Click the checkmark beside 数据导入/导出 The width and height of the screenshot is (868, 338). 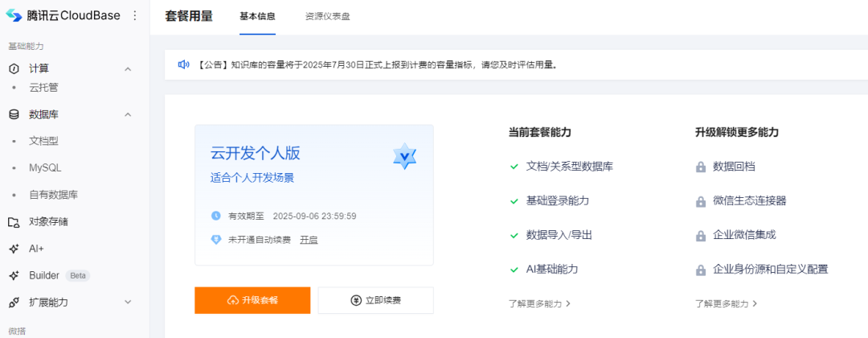click(514, 236)
